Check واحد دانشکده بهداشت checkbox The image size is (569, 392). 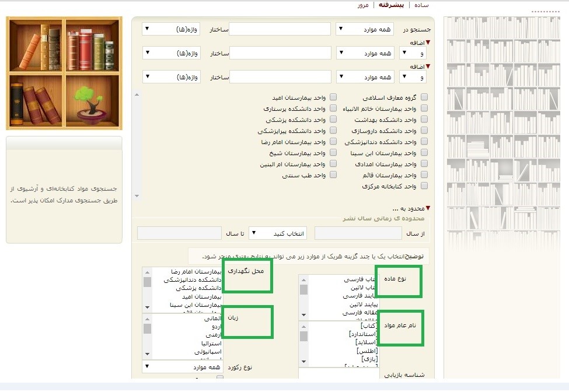[424, 120]
